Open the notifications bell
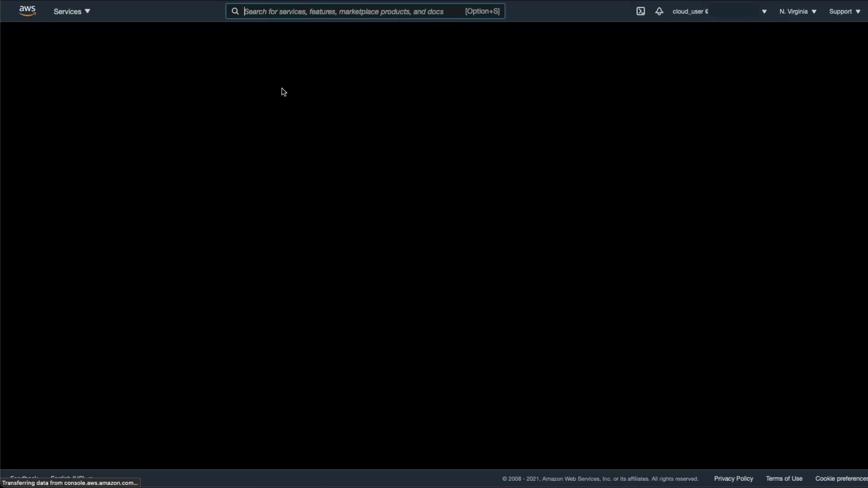Image resolution: width=868 pixels, height=488 pixels. coord(659,11)
